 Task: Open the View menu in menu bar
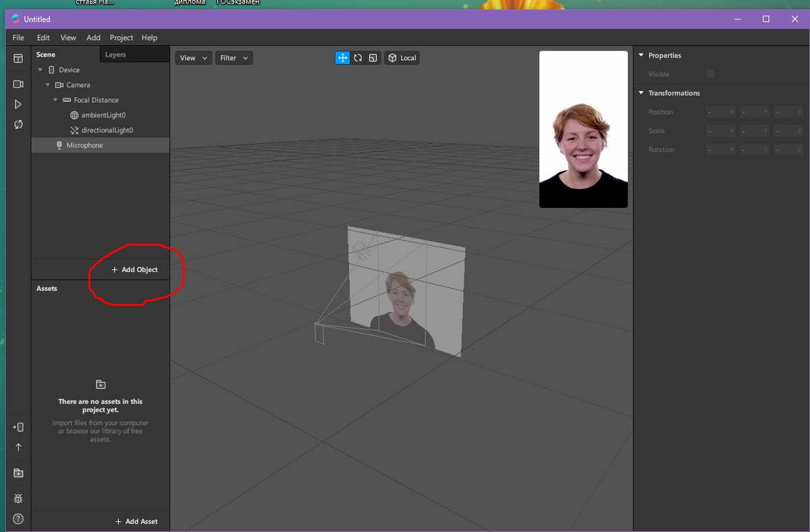(68, 38)
